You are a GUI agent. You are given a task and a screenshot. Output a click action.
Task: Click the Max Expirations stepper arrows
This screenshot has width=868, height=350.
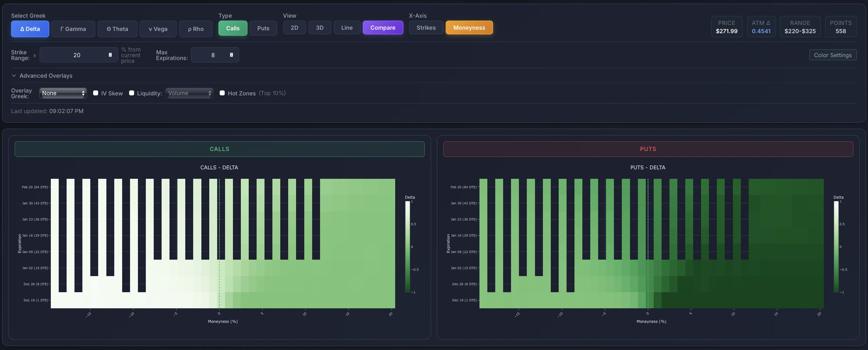pos(231,55)
